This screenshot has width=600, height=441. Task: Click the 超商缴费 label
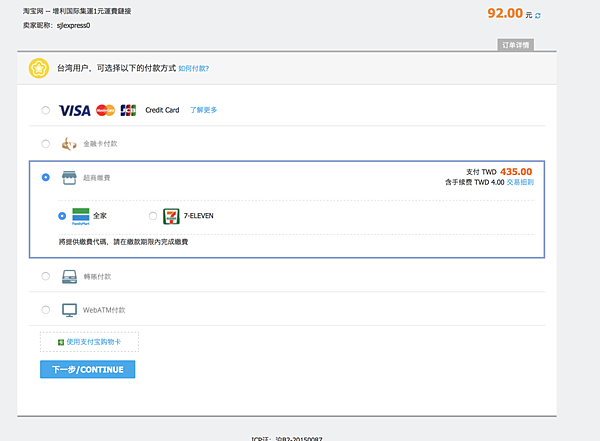point(97,178)
